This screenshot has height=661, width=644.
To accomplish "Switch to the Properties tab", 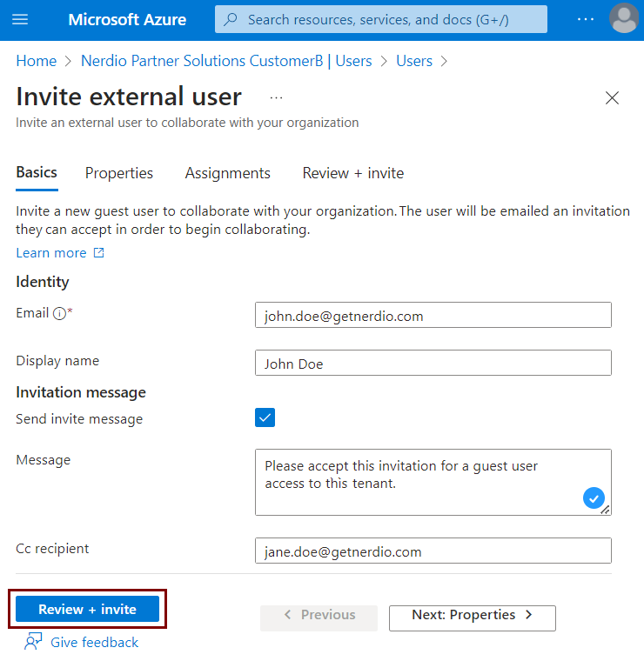I will coord(119,173).
